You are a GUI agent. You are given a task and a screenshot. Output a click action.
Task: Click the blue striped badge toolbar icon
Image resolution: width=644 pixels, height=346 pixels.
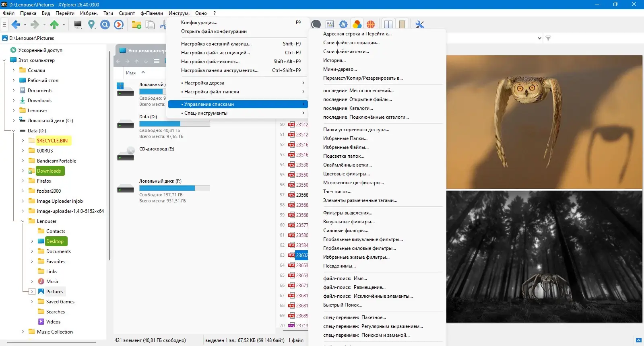pos(343,25)
